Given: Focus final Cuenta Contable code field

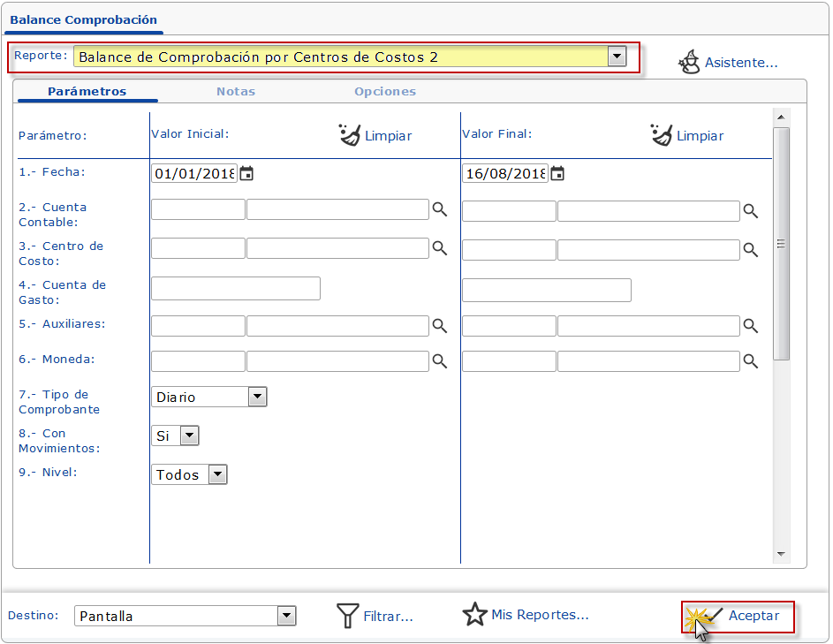Looking at the screenshot, I should 509,211.
